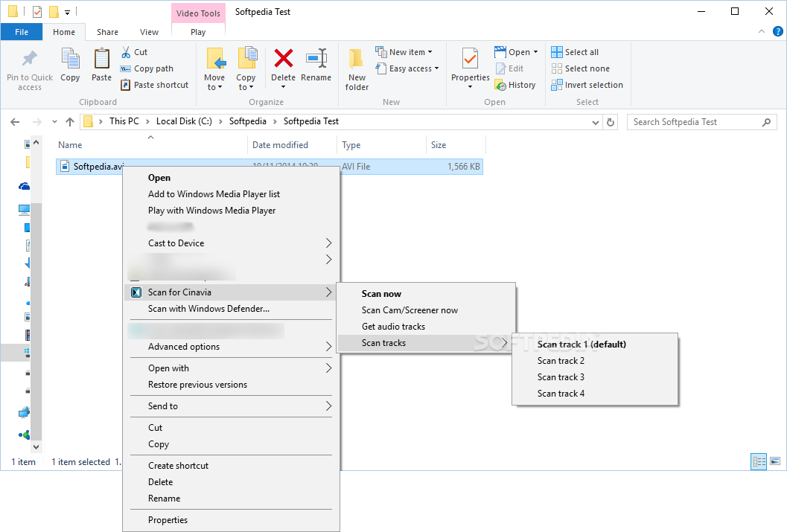Open address bar history dropdown
787x532 pixels.
tap(595, 122)
